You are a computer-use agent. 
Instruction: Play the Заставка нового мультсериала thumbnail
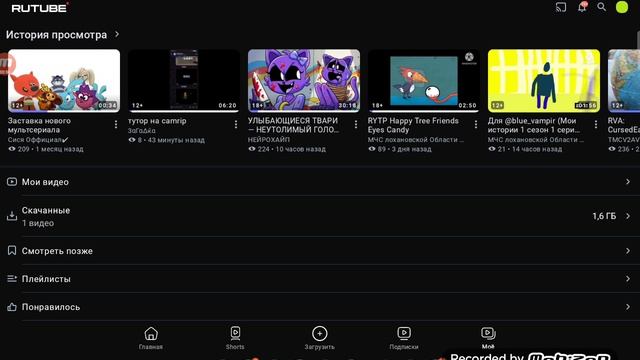(x=64, y=81)
